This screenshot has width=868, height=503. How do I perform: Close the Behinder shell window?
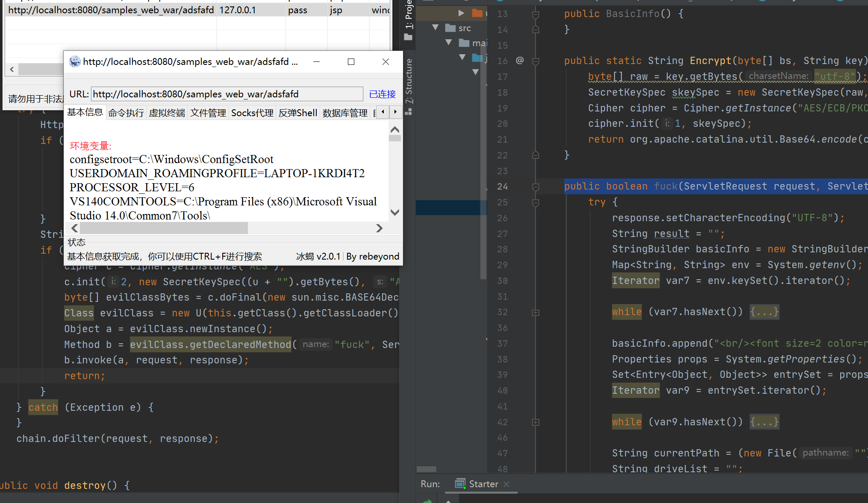pos(385,62)
